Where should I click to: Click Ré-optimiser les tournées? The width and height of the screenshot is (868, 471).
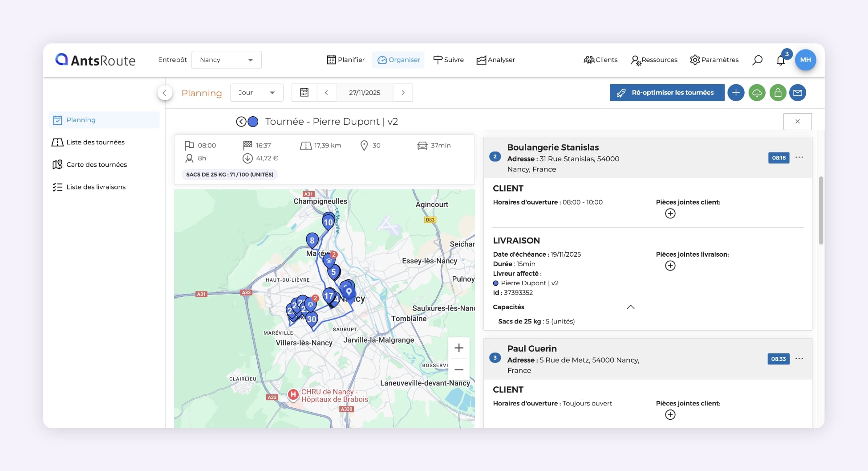pos(666,93)
